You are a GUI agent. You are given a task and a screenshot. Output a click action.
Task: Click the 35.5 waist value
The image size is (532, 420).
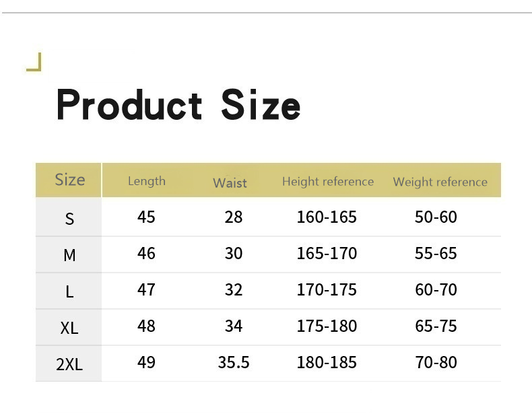coord(234,362)
